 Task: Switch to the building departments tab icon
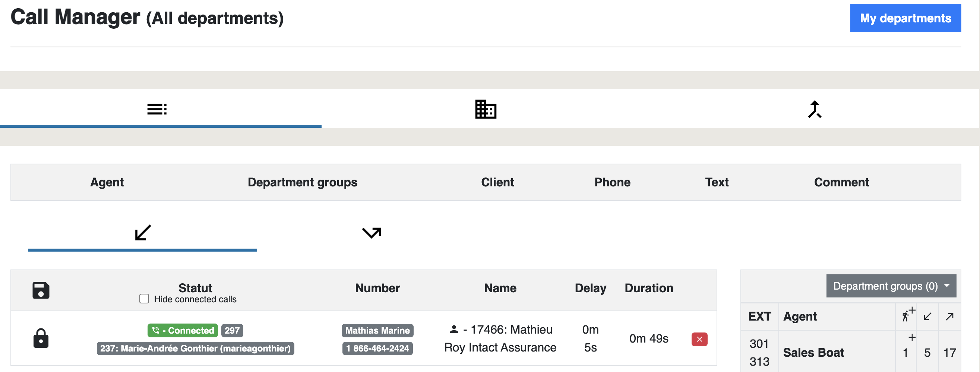[x=486, y=110]
